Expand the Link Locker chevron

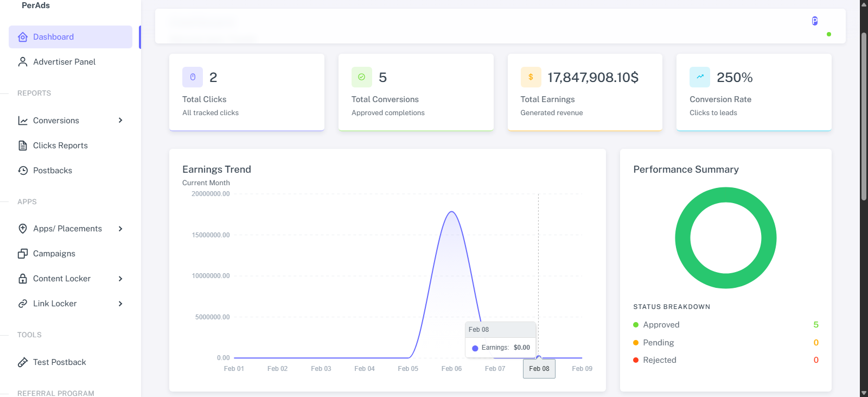[120, 304]
